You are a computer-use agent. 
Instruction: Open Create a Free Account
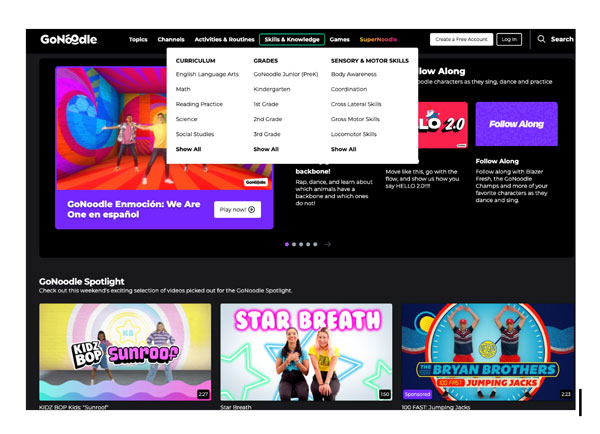click(x=461, y=39)
